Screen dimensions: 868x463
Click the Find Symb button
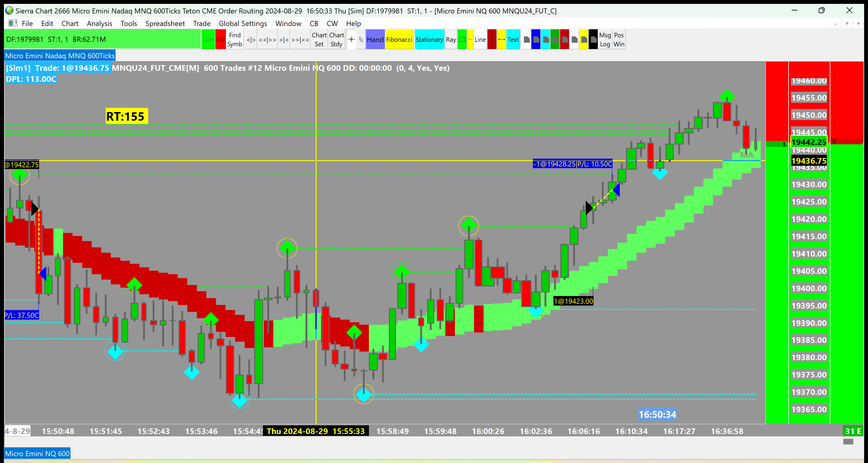(234, 39)
